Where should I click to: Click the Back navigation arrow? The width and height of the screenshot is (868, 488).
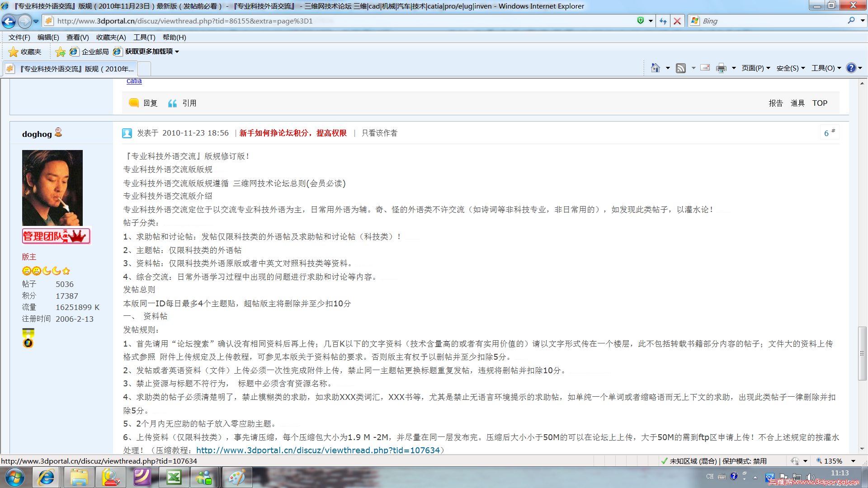[9, 21]
